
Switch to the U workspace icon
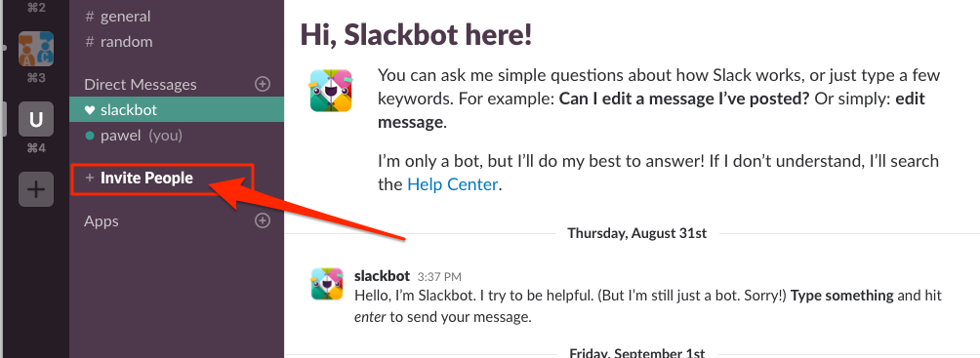[35, 119]
